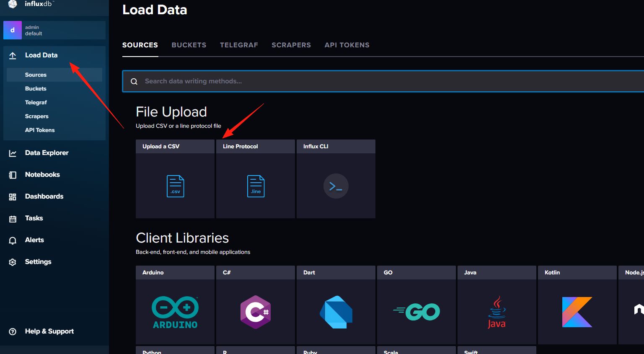
Task: Click the .line protocol file icon
Action: pos(256,186)
